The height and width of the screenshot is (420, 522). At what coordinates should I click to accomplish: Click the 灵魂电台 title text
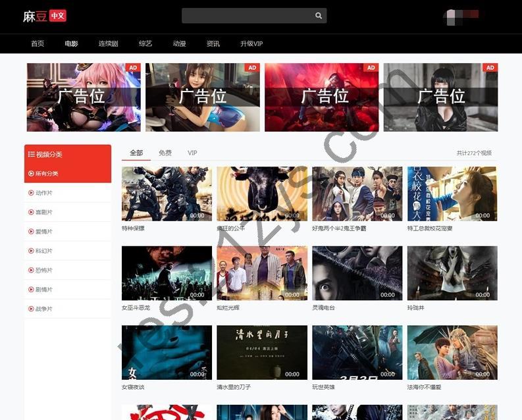323,308
